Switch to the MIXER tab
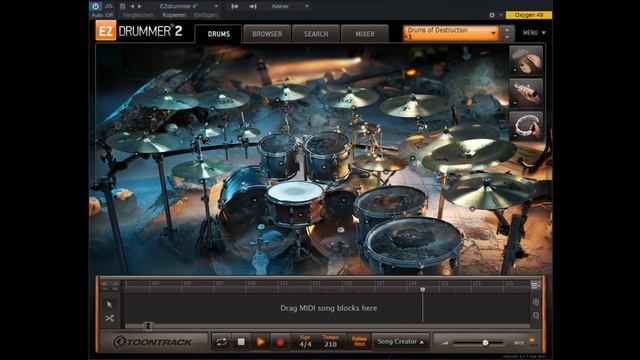This screenshot has height=360, width=640. [x=364, y=34]
